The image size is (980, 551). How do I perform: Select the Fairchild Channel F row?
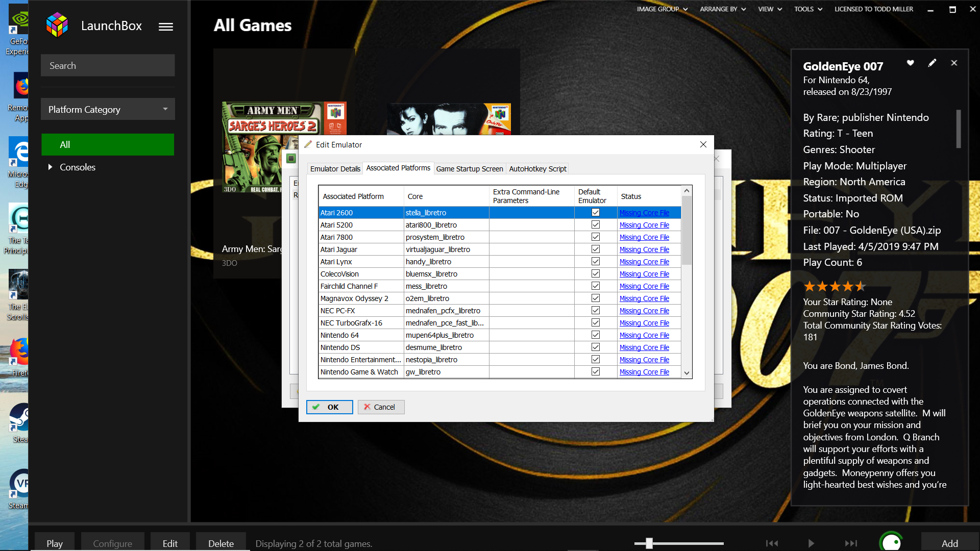500,286
